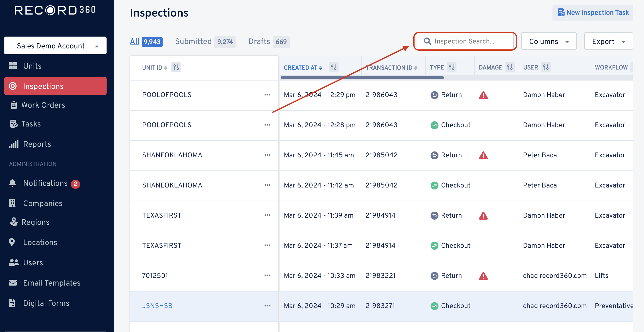
Task: Click the damage warning icon for SHANEOKLAHOMA Return
Action: (x=483, y=155)
